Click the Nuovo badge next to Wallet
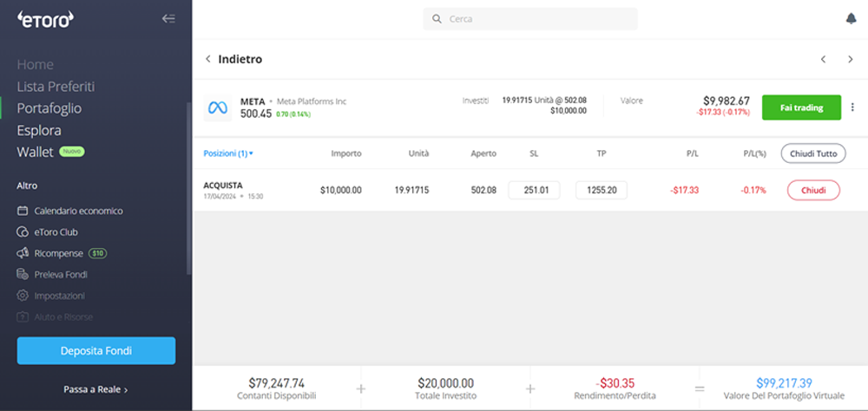This screenshot has width=868, height=411. click(x=72, y=152)
